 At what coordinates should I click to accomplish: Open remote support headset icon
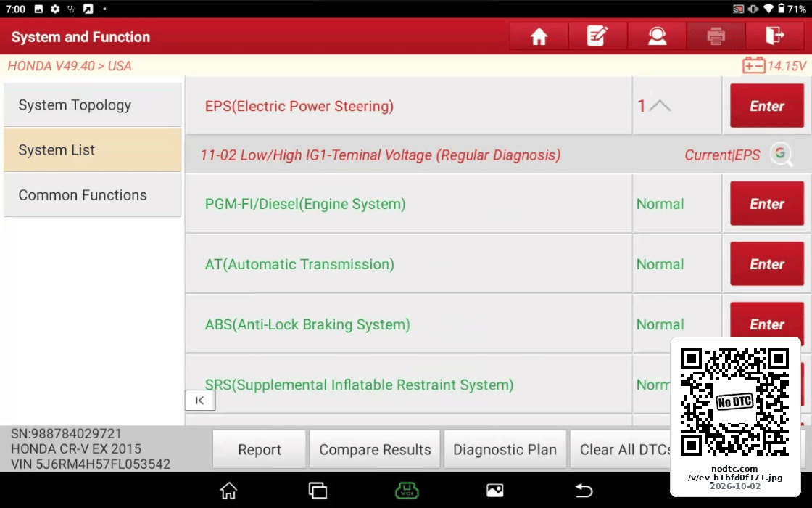click(657, 36)
